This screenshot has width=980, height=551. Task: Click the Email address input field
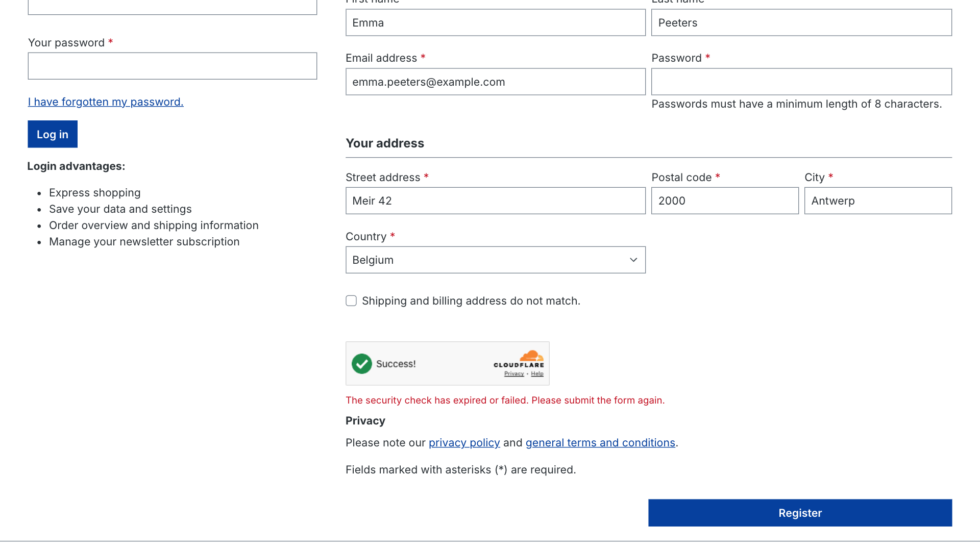tap(495, 82)
